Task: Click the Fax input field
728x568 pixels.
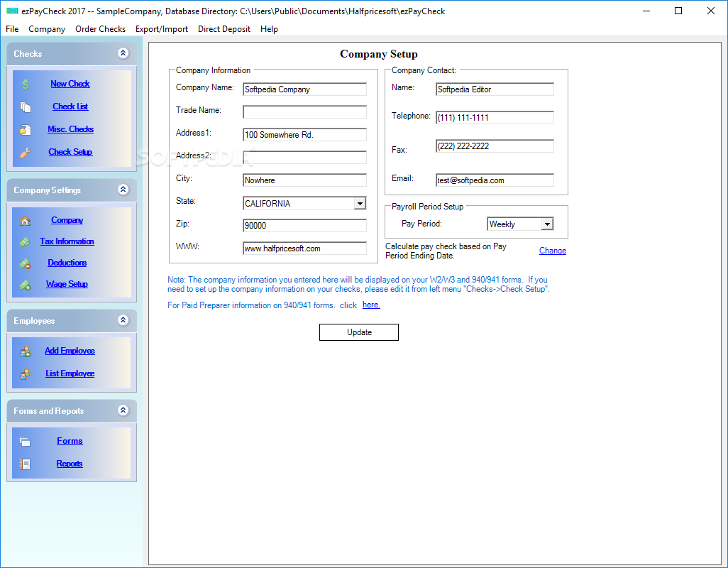Action: tap(495, 146)
